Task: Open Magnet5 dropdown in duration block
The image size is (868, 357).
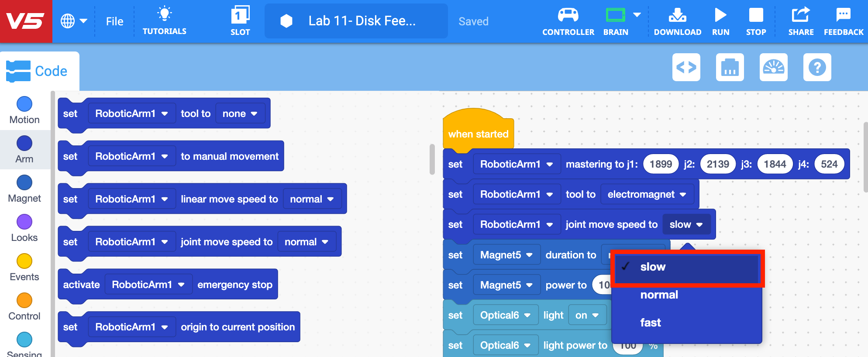Action: point(506,255)
